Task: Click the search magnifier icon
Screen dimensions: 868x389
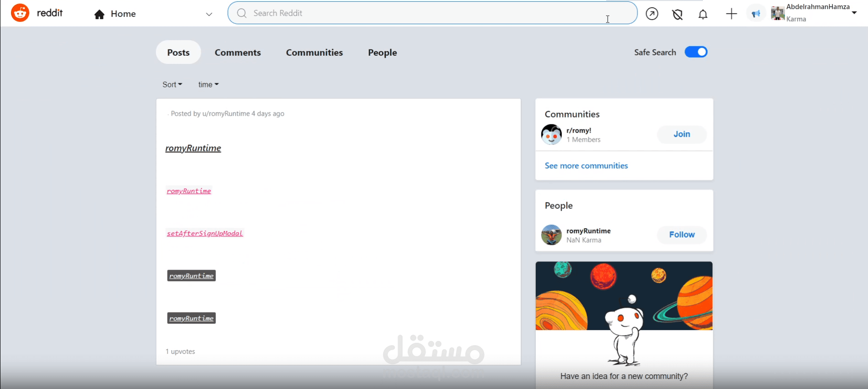Action: tap(242, 13)
